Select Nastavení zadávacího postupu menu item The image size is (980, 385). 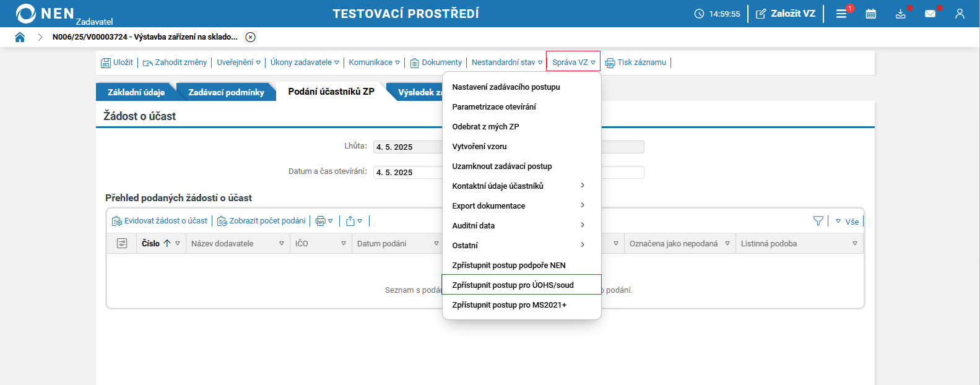[522, 87]
